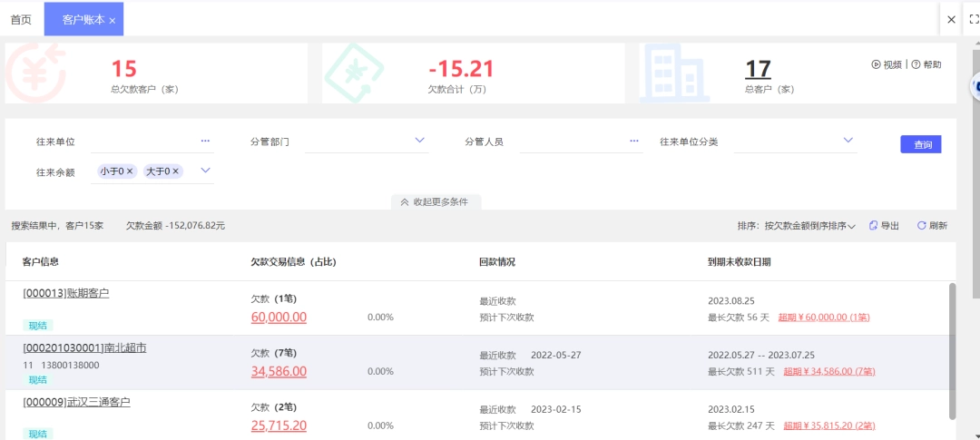
Task: Click the 查询 button
Action: pos(921,144)
